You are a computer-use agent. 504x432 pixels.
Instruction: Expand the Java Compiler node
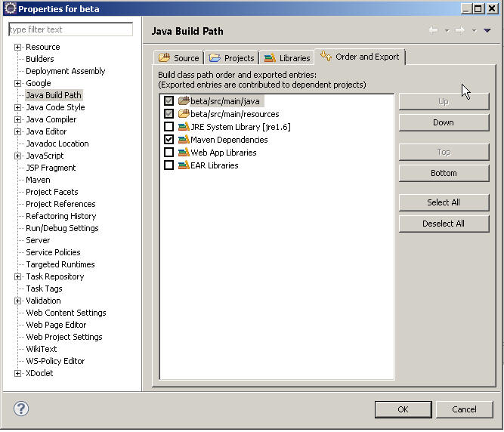(17, 120)
